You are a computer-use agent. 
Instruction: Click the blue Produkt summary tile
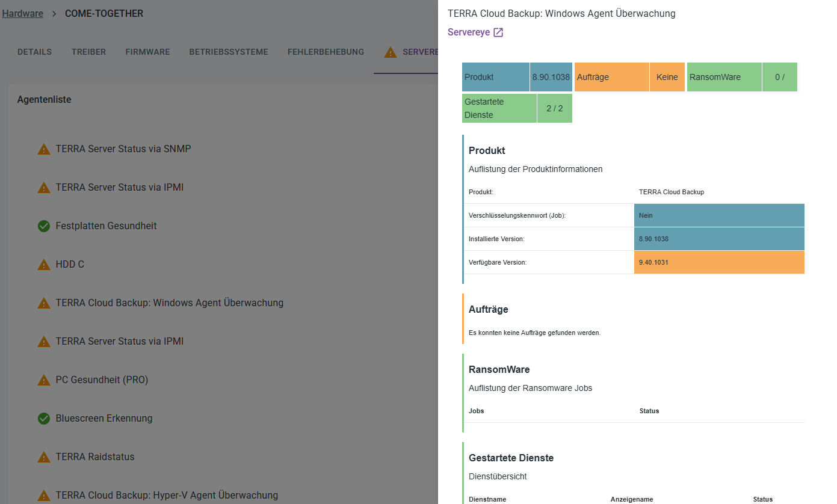[x=517, y=77]
